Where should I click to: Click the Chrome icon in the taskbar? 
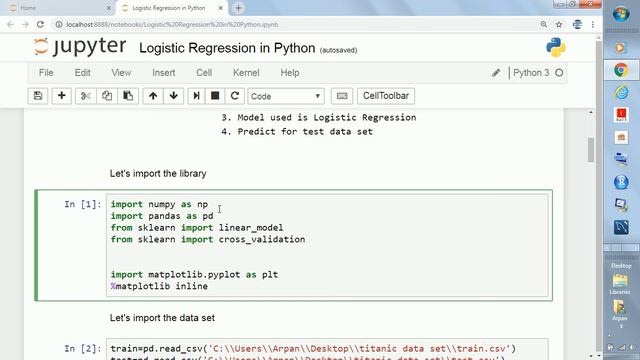(x=621, y=70)
